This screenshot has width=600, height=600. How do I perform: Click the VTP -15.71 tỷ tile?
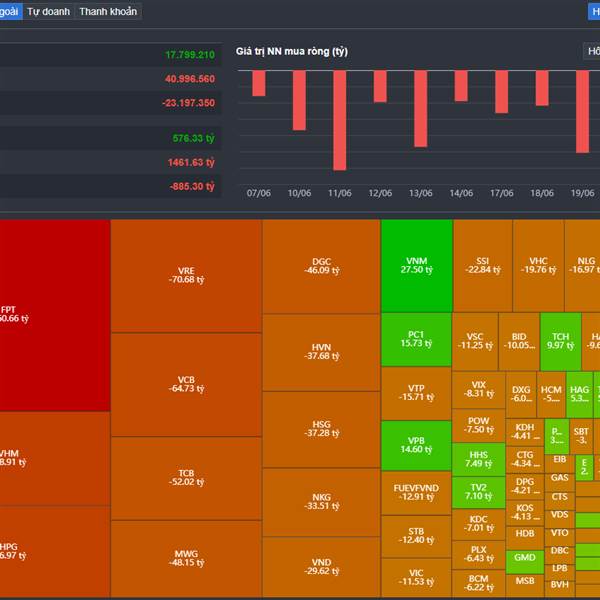tap(416, 393)
